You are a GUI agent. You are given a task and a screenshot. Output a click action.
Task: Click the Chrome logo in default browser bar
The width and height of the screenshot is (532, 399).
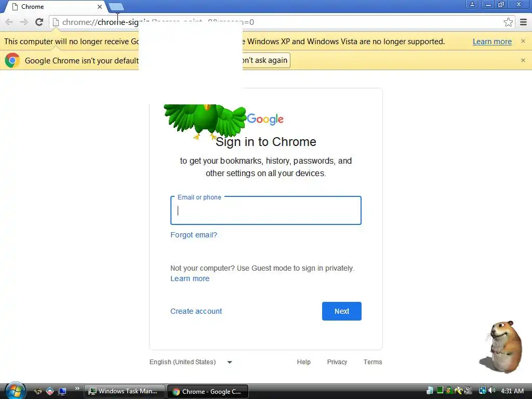pos(12,60)
